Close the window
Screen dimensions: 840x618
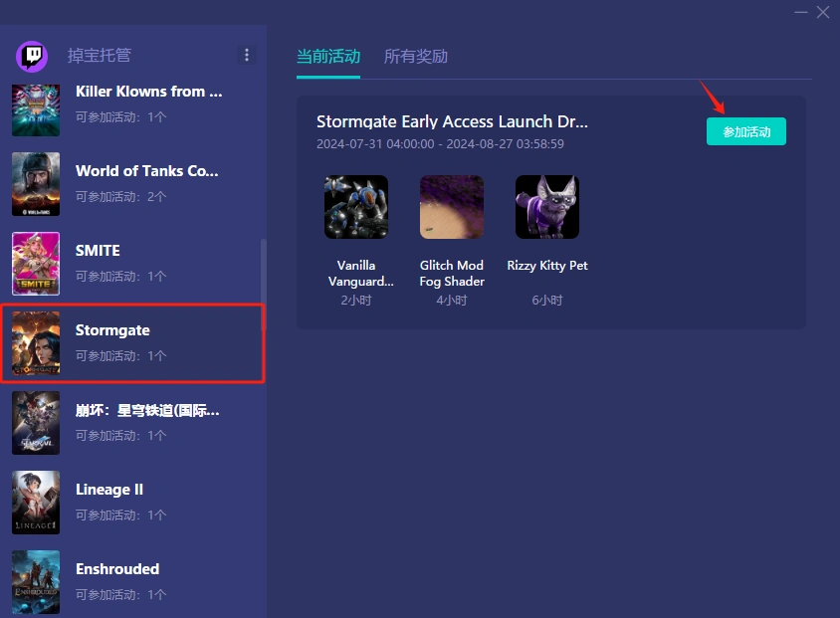(823, 12)
